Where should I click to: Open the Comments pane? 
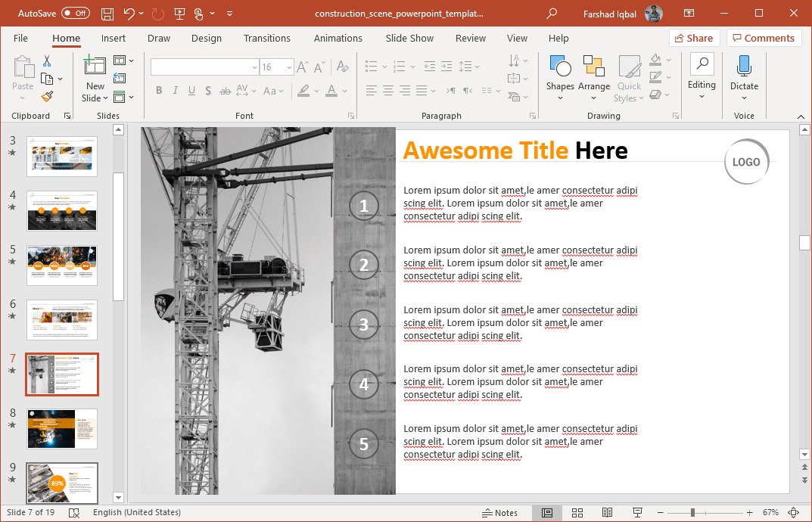click(x=764, y=38)
